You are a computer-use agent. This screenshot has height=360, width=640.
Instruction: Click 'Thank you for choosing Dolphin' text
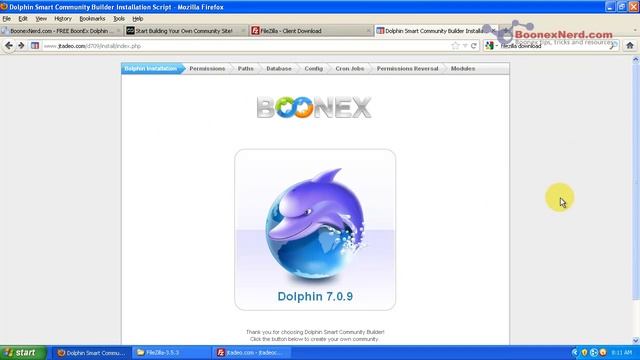[315, 332]
